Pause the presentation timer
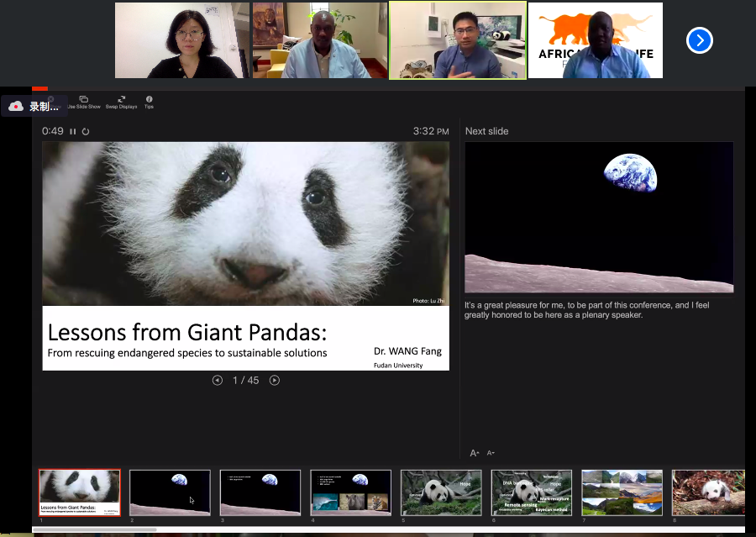This screenshot has width=756, height=537. pyautogui.click(x=73, y=131)
